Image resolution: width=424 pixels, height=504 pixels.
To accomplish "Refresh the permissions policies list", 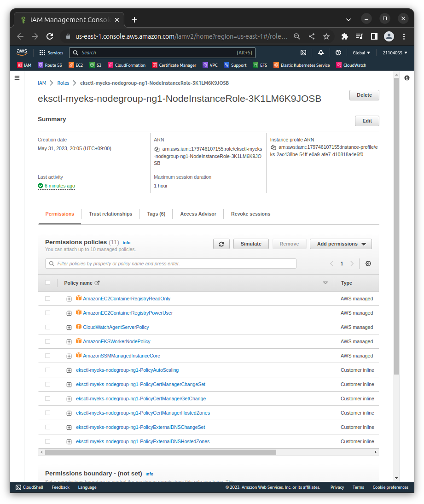I will pyautogui.click(x=221, y=244).
